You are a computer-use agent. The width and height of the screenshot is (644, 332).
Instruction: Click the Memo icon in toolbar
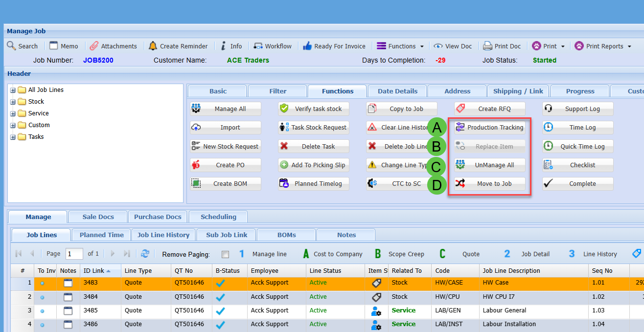[x=54, y=46]
